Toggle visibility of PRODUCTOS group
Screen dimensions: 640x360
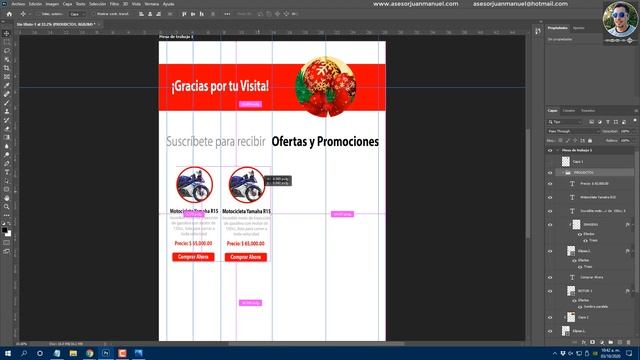(x=550, y=173)
